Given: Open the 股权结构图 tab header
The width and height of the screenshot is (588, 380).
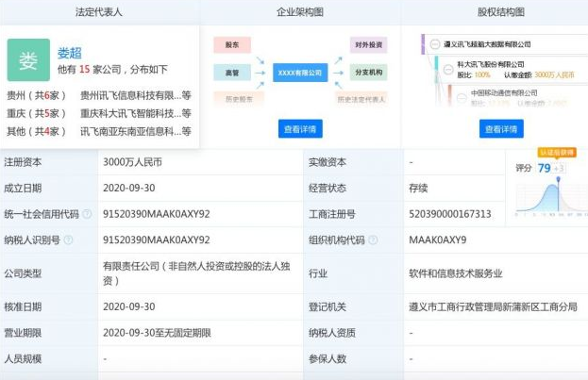Looking at the screenshot, I should click(x=500, y=12).
